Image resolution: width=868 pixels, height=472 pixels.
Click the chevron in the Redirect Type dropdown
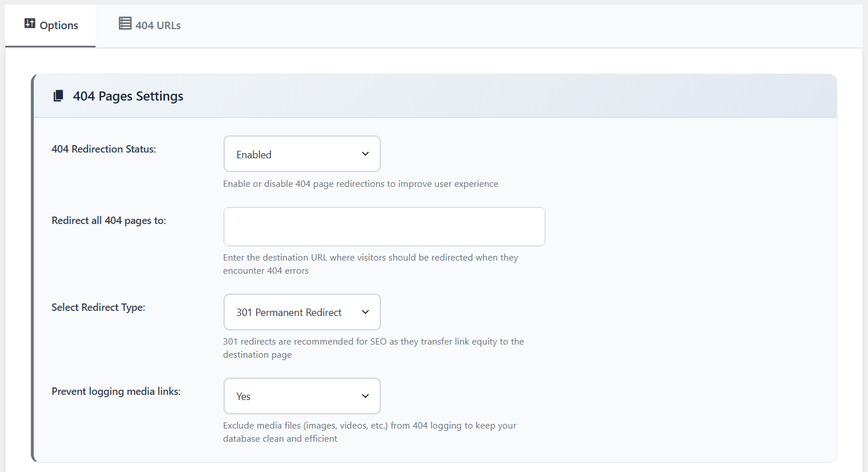click(x=365, y=312)
